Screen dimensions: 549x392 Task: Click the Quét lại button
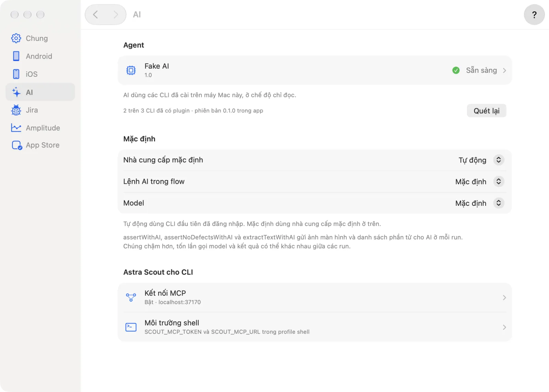487,111
